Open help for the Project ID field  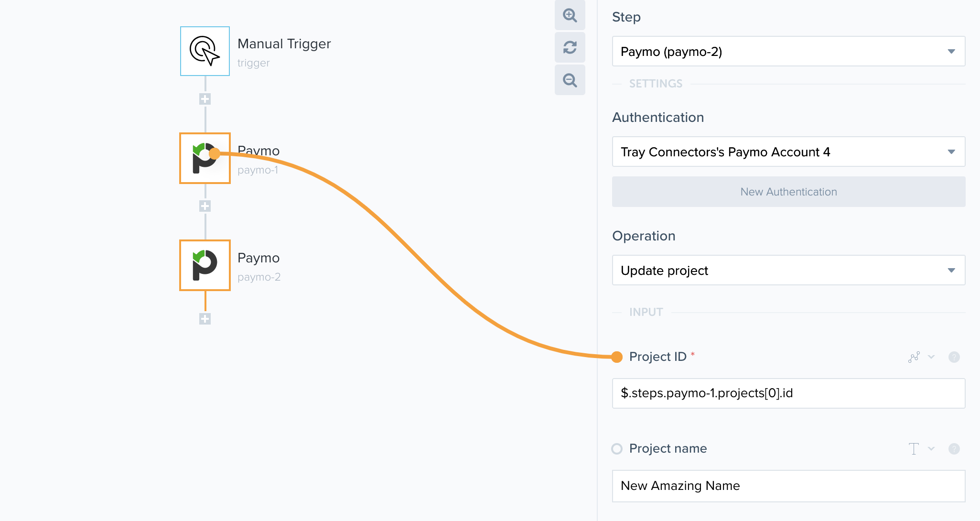pos(954,357)
